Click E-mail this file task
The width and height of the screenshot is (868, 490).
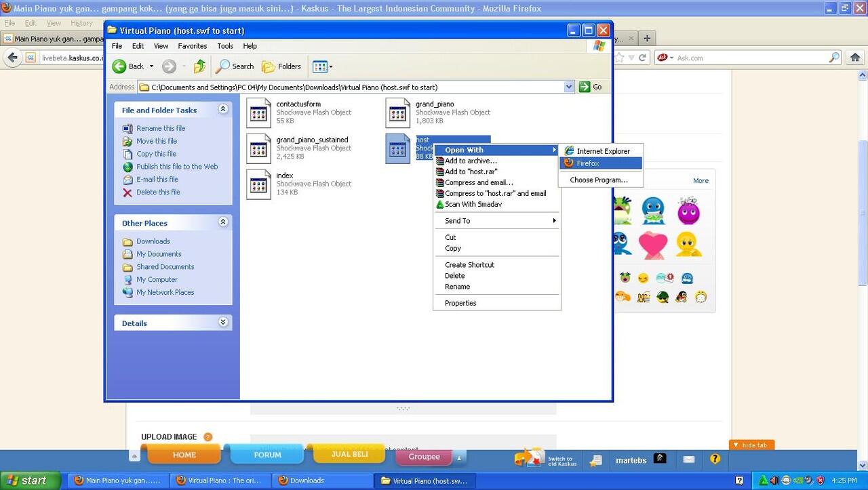[157, 180]
